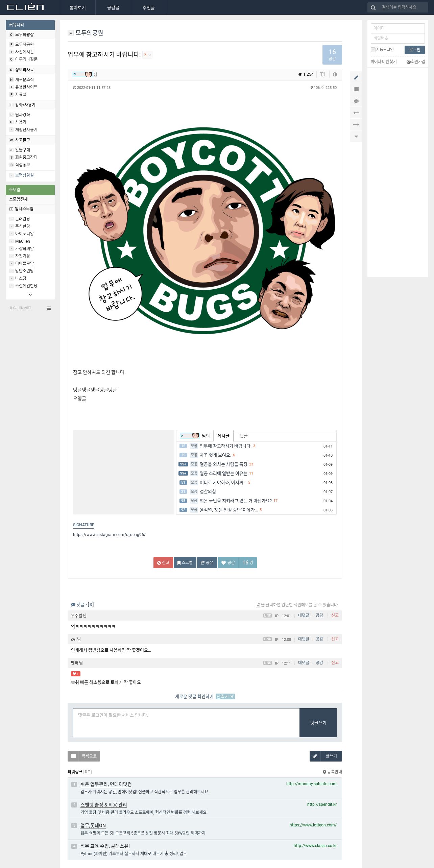
Task: Click the 공유 share button
Action: tap(207, 562)
